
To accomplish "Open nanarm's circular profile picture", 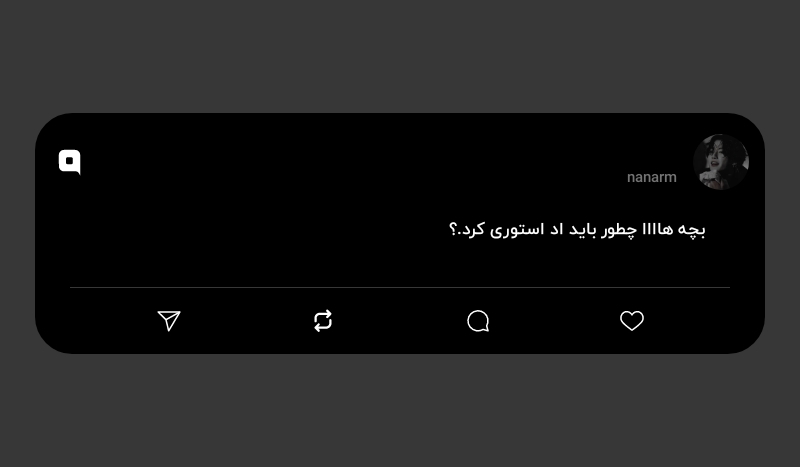I will 720,162.
